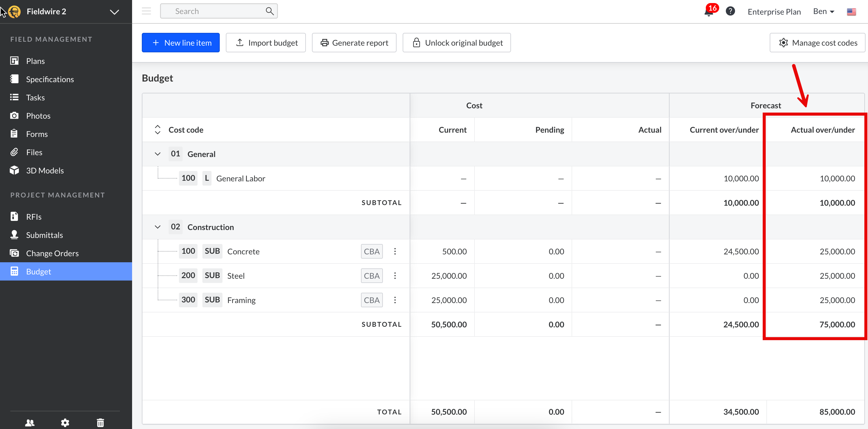Image resolution: width=868 pixels, height=429 pixels.
Task: Click the trash icon in sidebar footer
Action: tap(100, 422)
